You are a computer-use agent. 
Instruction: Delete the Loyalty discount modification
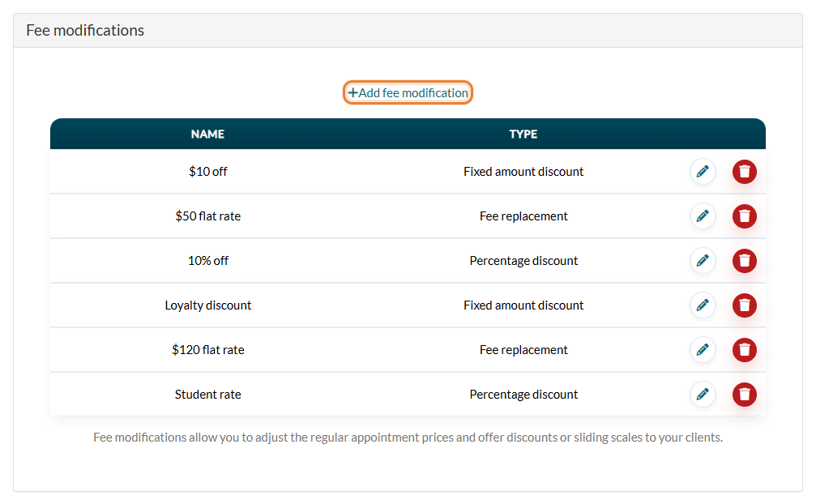[744, 305]
